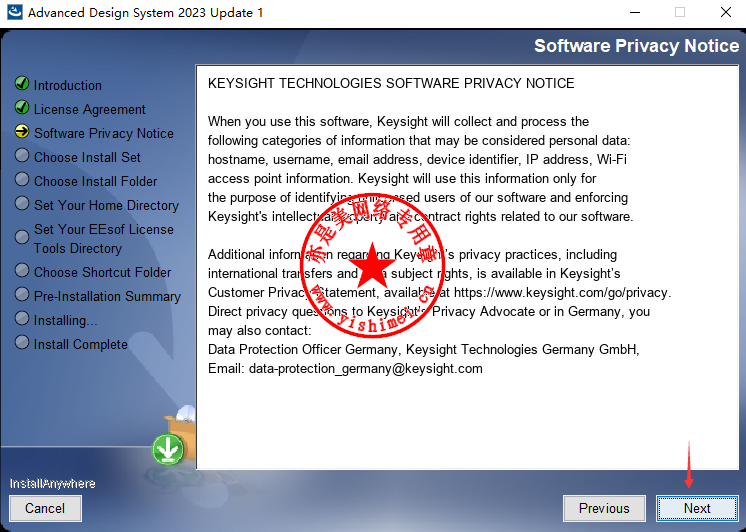Click the keysight.com/go/privacy URL text
This screenshot has height=532, width=746.
pyautogui.click(x=562, y=292)
